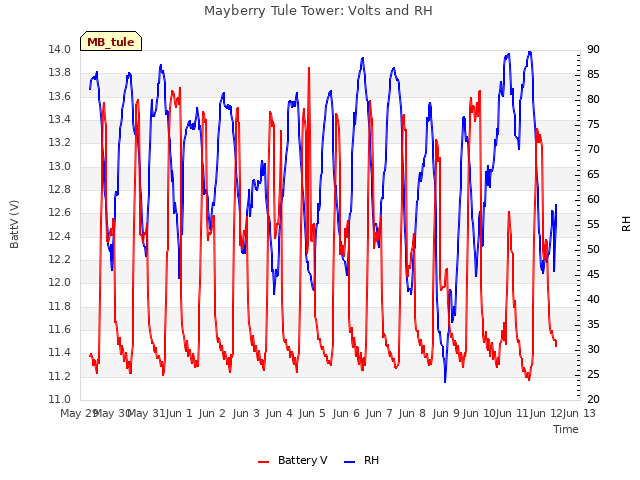The image size is (640, 480).
Task: Click the 65 right axis tick label
Action: click(x=593, y=174)
